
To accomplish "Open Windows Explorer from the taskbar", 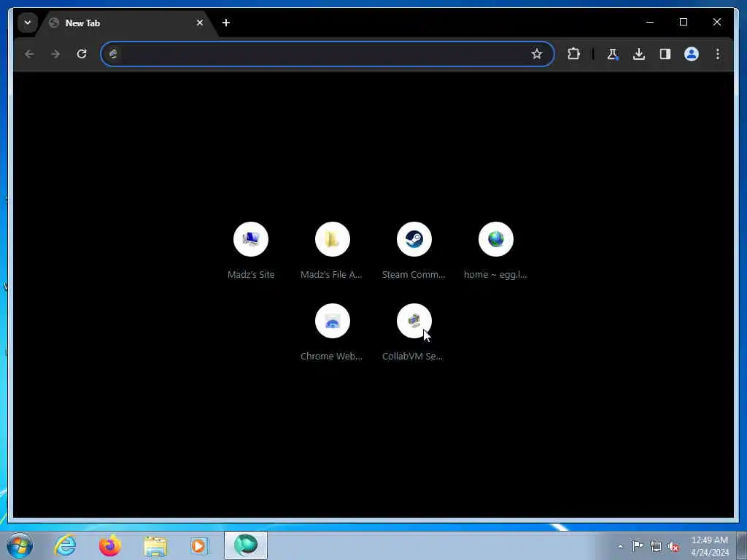I will click(155, 545).
